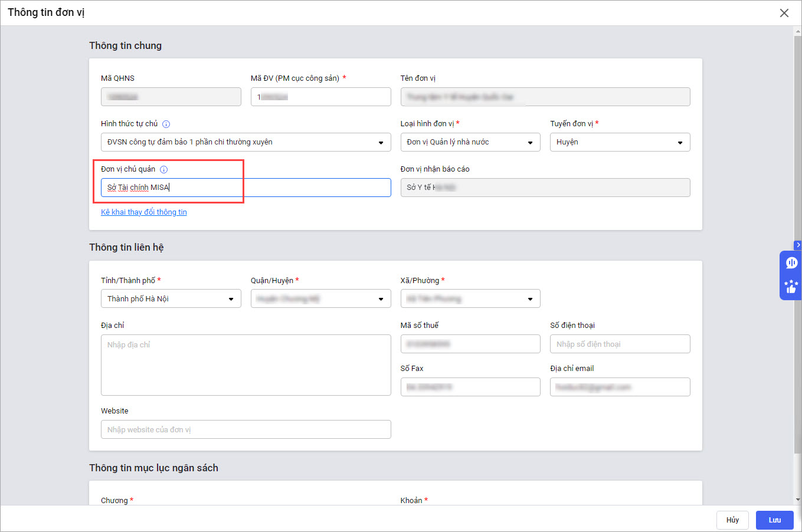Open the Hình thức tự chủ dropdown

(x=245, y=142)
